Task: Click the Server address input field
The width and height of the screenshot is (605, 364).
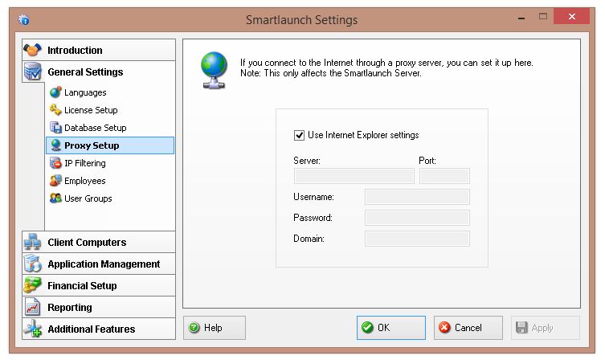Action: pyautogui.click(x=354, y=176)
